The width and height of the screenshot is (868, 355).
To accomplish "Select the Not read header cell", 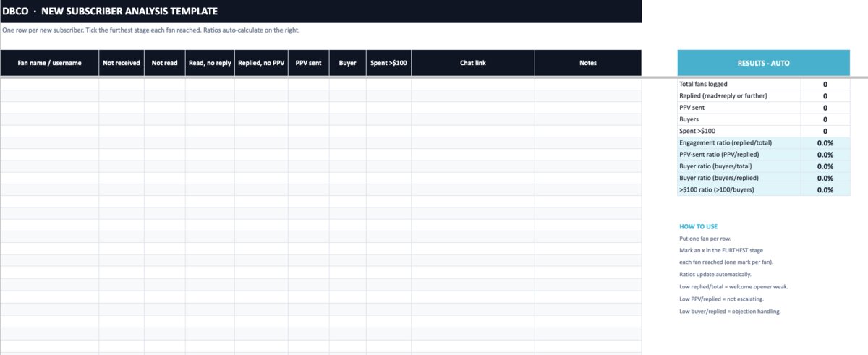I will click(165, 63).
